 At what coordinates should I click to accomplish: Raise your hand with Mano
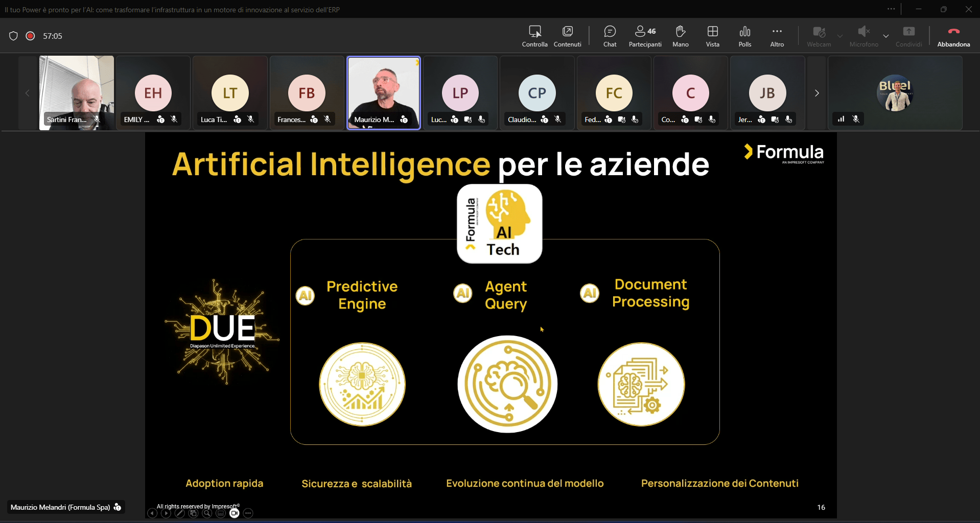(680, 36)
